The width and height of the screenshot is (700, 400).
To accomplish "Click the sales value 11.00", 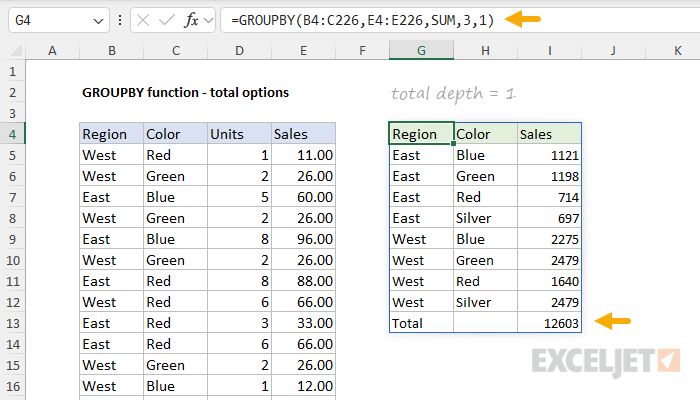I will [304, 155].
